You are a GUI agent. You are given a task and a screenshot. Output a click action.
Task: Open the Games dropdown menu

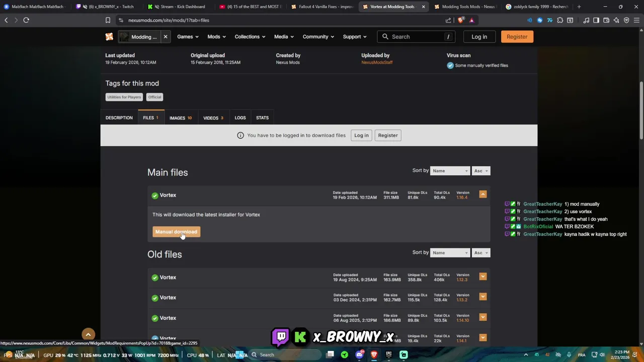coord(188,37)
